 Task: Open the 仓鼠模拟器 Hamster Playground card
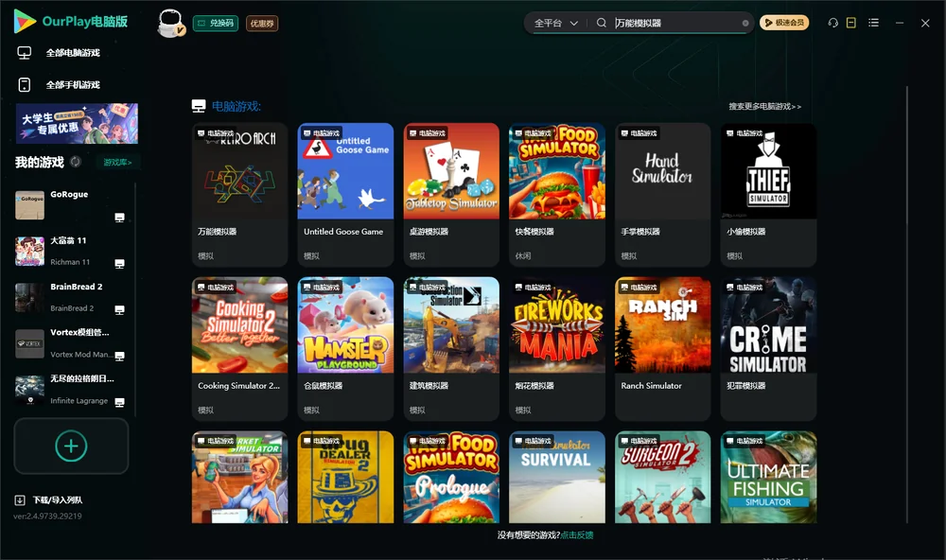click(x=345, y=348)
